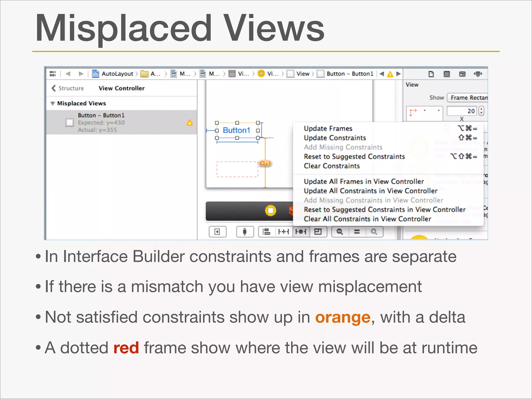The height and width of the screenshot is (399, 532).
Task: Click the jump bar warning triangle
Action: [390, 74]
